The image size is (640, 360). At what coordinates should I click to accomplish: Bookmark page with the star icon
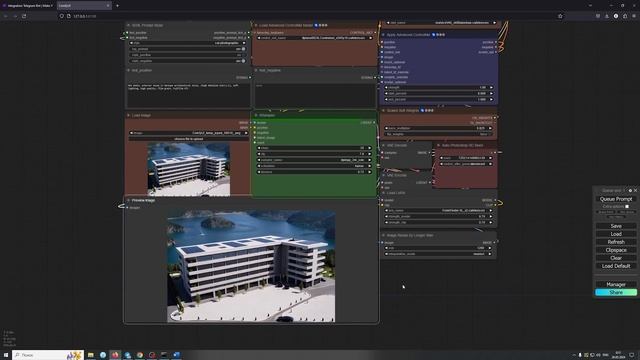click(560, 16)
